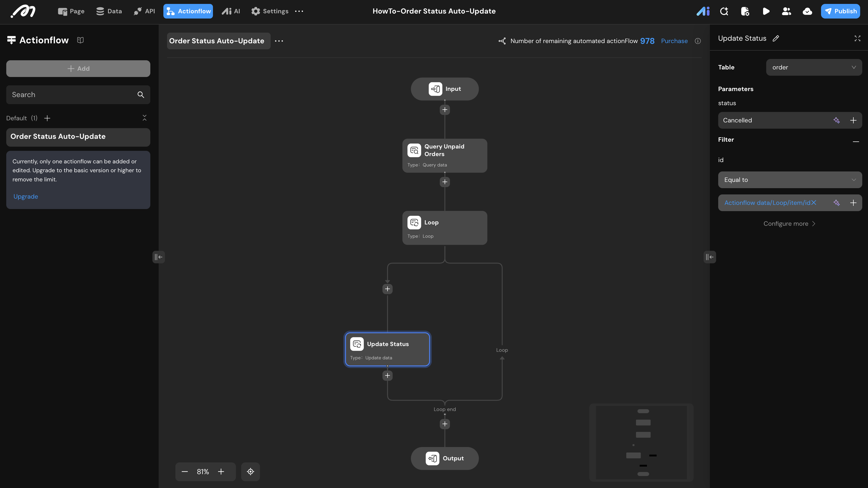Expand the Update Status panel fullscreen
The width and height of the screenshot is (868, 488).
coord(857,38)
